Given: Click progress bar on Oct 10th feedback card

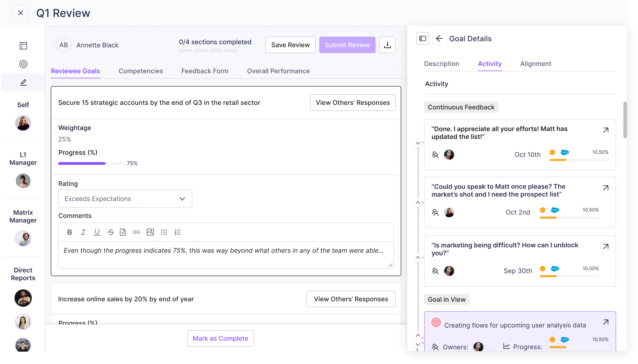Looking at the screenshot, I should pos(580,160).
